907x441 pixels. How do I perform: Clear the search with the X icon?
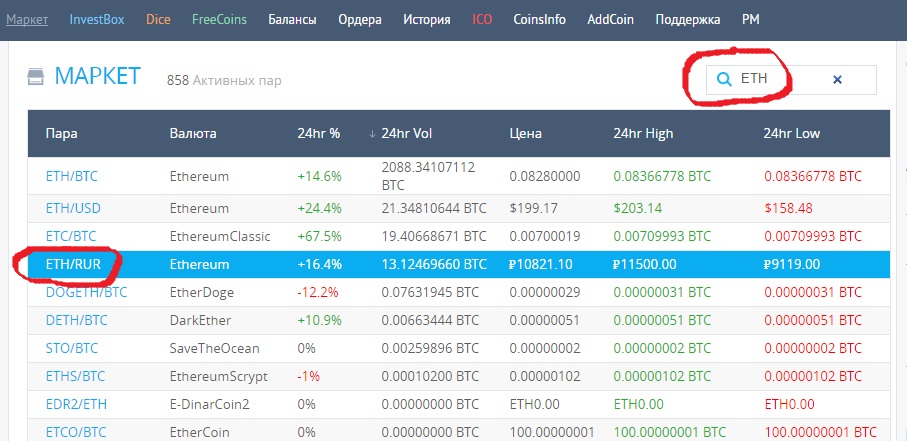point(837,79)
